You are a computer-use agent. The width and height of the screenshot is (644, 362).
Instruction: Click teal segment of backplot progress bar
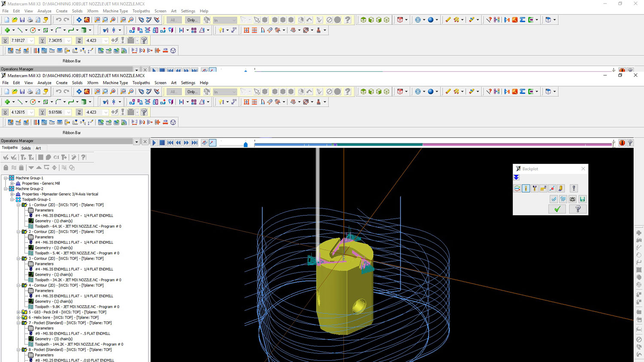pos(380,145)
